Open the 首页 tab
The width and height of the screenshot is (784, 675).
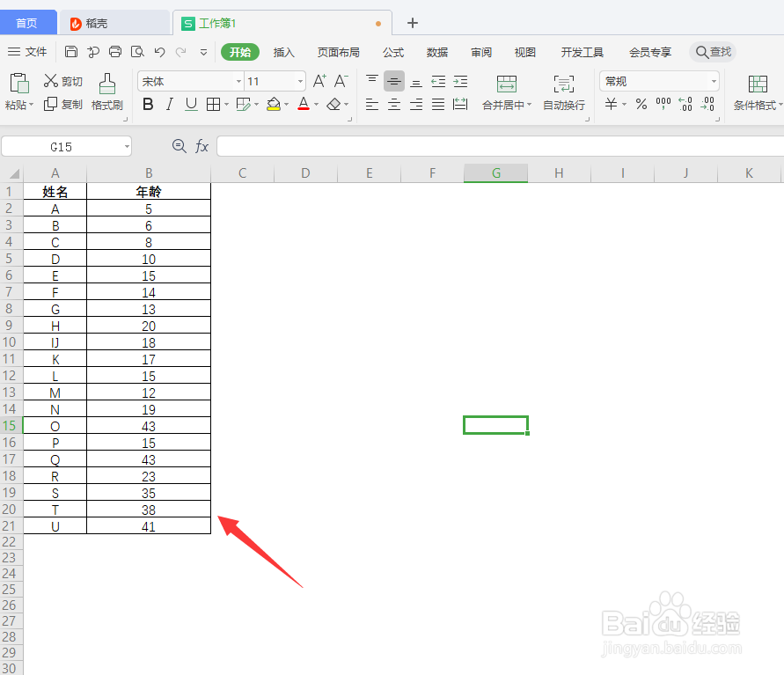[26, 23]
